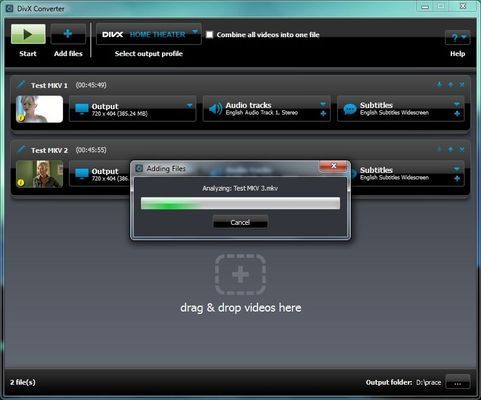The height and width of the screenshot is (400, 481).
Task: Click 'Analyzing: Test MKV 3.mkv' text
Action: 240,188
